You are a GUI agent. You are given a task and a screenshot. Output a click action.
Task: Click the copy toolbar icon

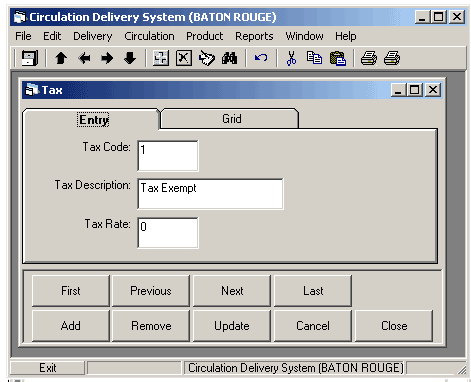point(314,58)
